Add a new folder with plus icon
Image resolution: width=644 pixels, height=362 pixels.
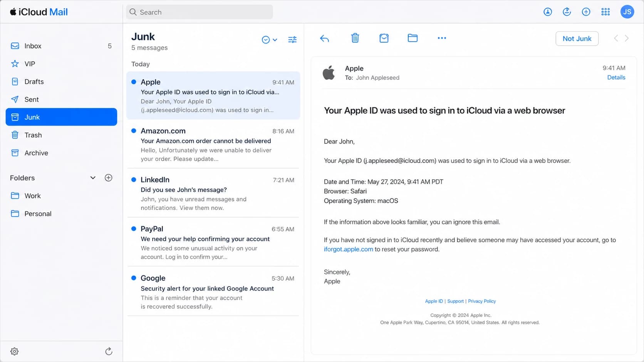(x=109, y=178)
